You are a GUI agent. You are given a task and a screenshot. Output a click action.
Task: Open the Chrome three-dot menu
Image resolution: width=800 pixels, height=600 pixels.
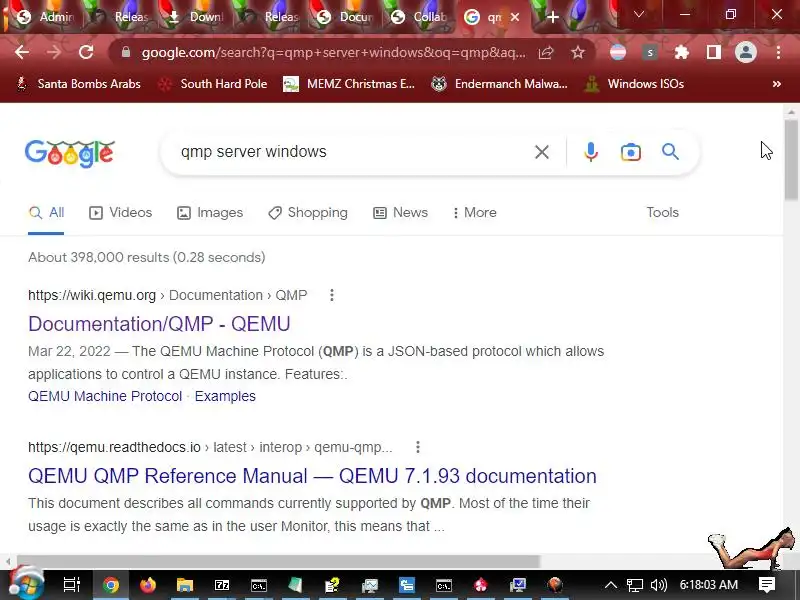tap(778, 52)
